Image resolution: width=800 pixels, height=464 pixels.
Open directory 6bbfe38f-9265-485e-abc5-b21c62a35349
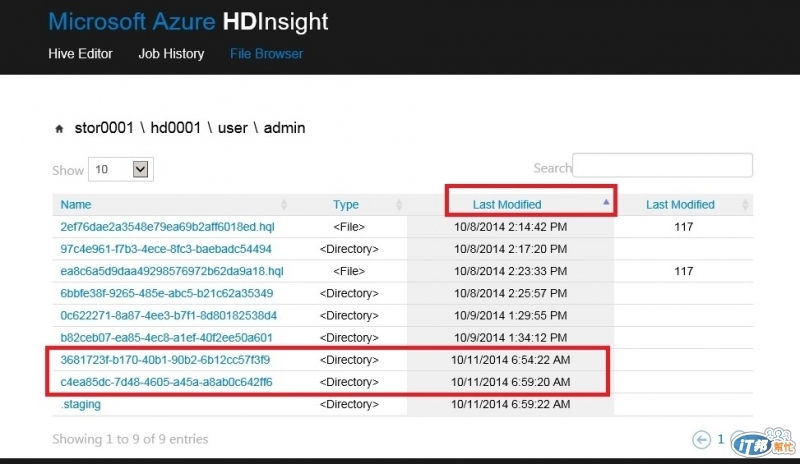pyautogui.click(x=167, y=294)
